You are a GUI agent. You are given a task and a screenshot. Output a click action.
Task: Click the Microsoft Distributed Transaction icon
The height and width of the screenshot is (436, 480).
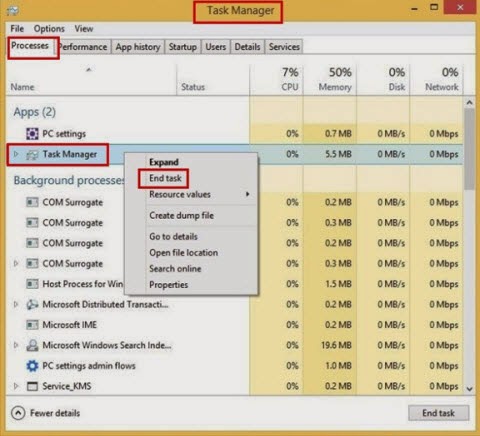point(32,304)
